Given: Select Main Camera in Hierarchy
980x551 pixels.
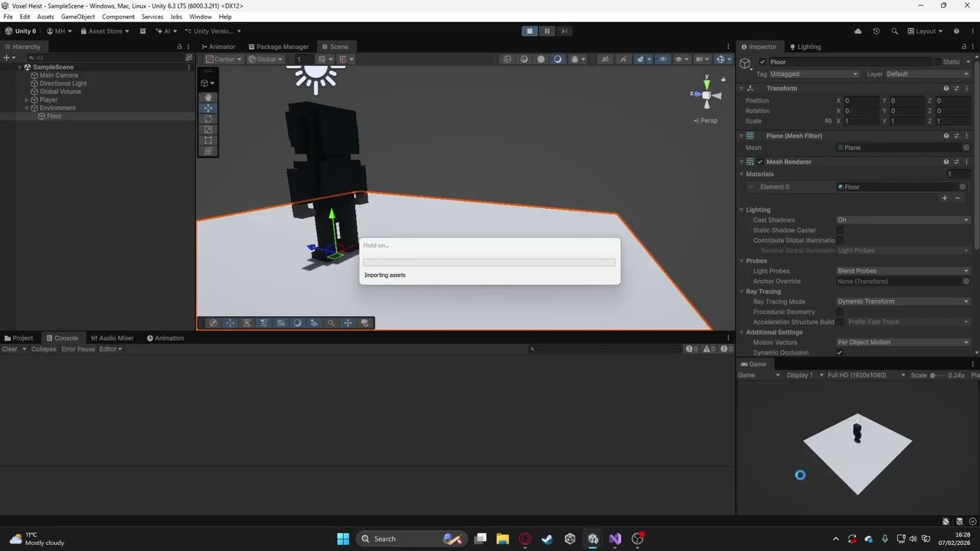Looking at the screenshot, I should [x=59, y=76].
